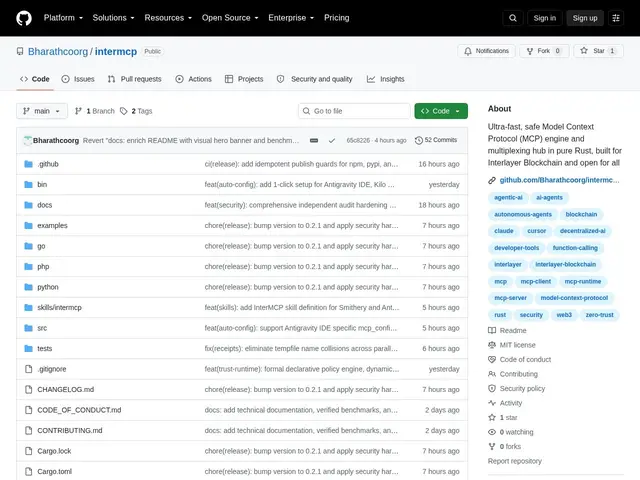
Task: Open the examples folder icon
Action: coord(28,225)
